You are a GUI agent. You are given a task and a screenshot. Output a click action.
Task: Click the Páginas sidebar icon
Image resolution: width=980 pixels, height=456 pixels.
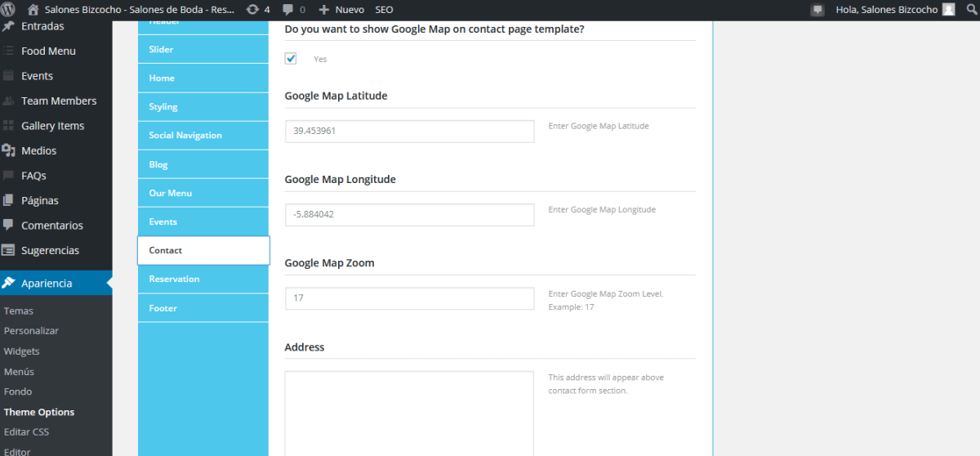(x=9, y=200)
